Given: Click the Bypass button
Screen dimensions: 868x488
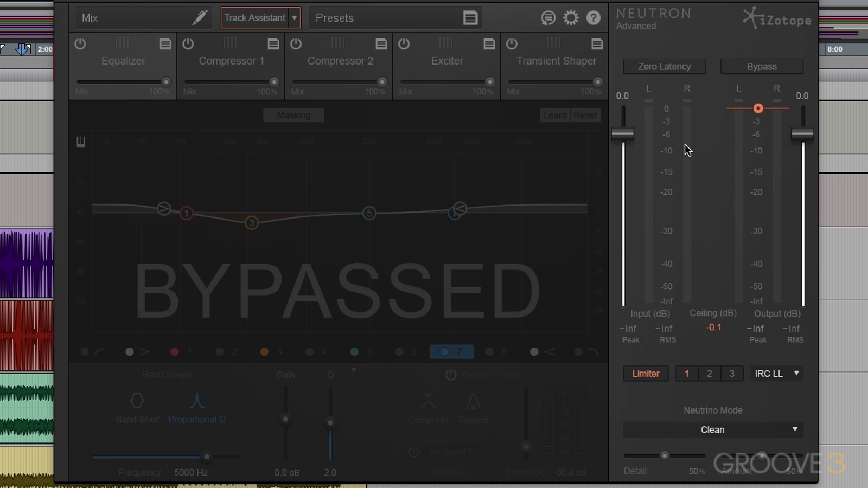Looking at the screenshot, I should pos(762,66).
